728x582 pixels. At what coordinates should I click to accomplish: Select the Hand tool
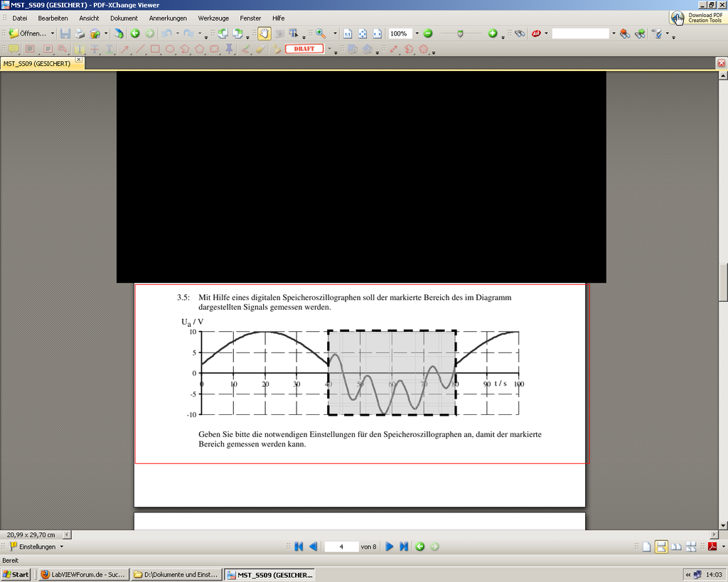[x=264, y=33]
